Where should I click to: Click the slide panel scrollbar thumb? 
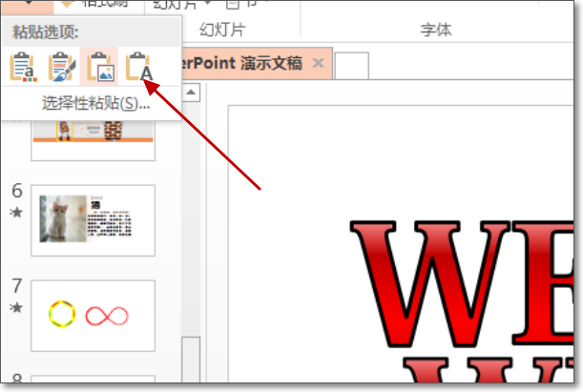(x=191, y=359)
